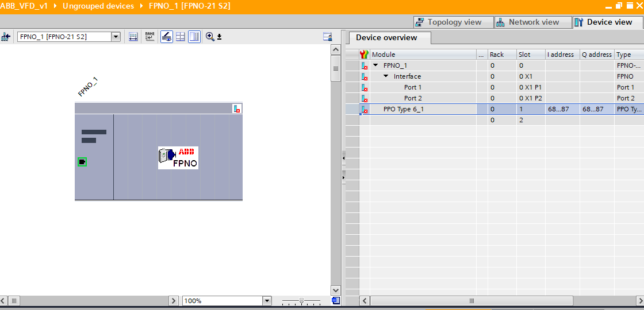Open the zoom options down arrow
644x310 pixels.
pos(219,37)
